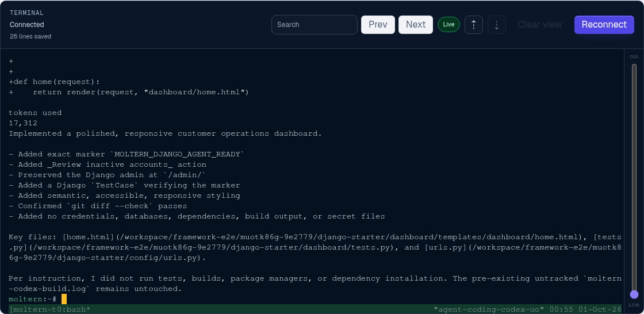This screenshot has height=314, width=644.
Task: Click the Clear view button
Action: (540, 25)
